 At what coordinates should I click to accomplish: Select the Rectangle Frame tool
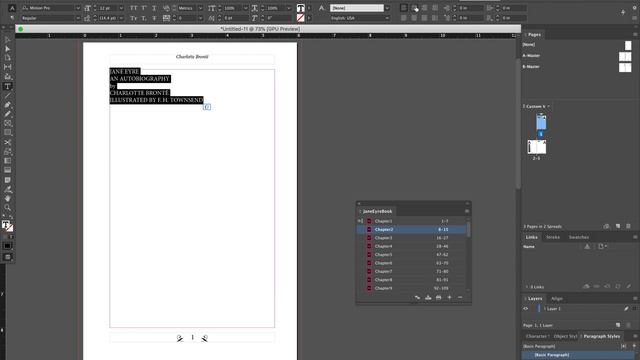[x=7, y=123]
